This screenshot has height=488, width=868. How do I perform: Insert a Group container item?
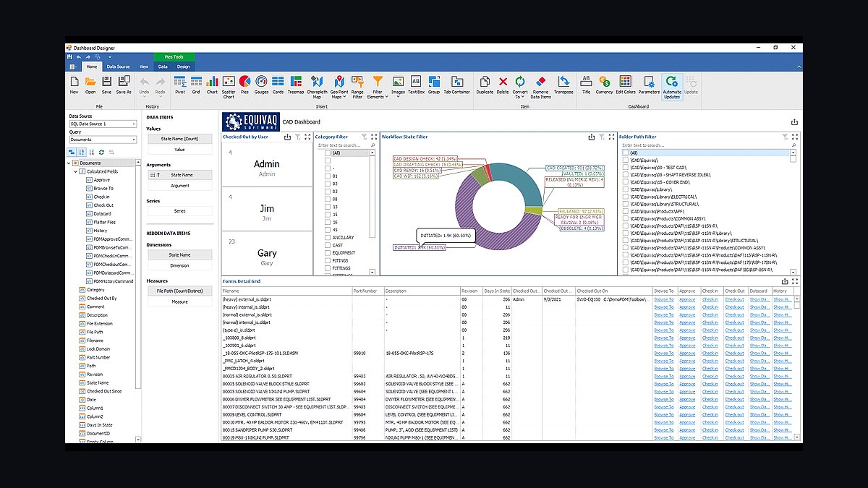pyautogui.click(x=434, y=85)
